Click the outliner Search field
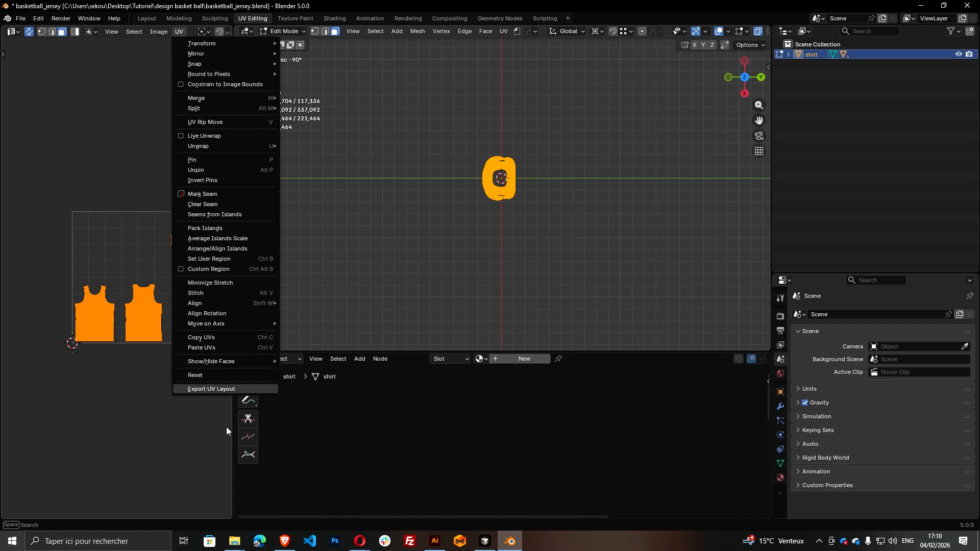 870,31
